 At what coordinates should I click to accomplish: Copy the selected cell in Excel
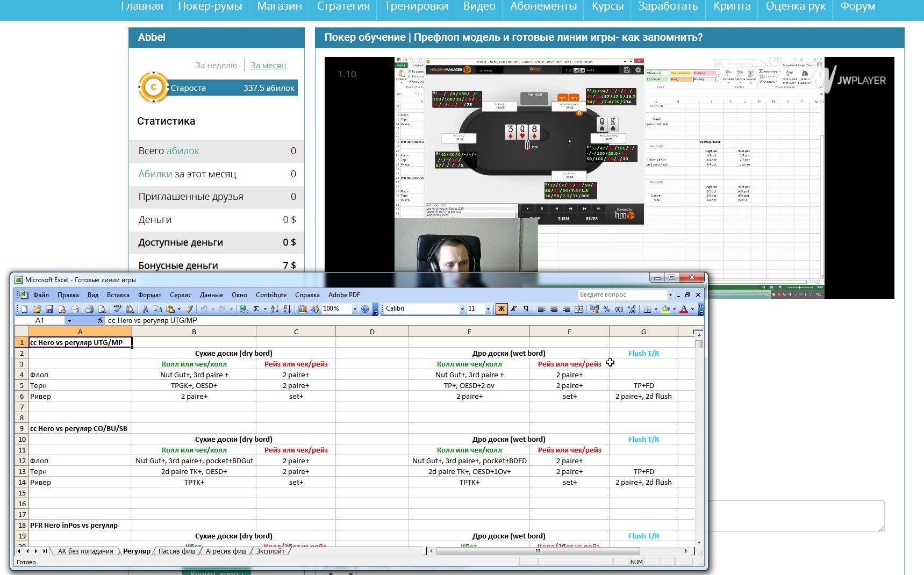pyautogui.click(x=157, y=309)
